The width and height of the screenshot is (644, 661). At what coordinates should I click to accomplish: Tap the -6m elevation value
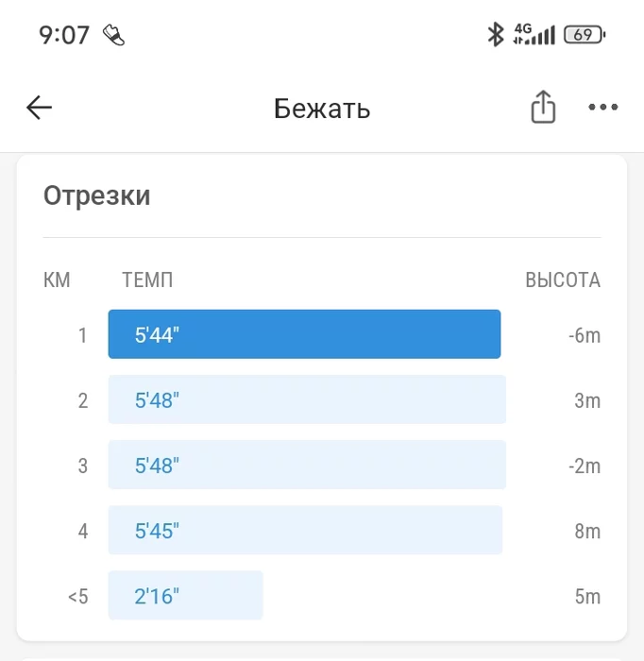click(x=585, y=335)
